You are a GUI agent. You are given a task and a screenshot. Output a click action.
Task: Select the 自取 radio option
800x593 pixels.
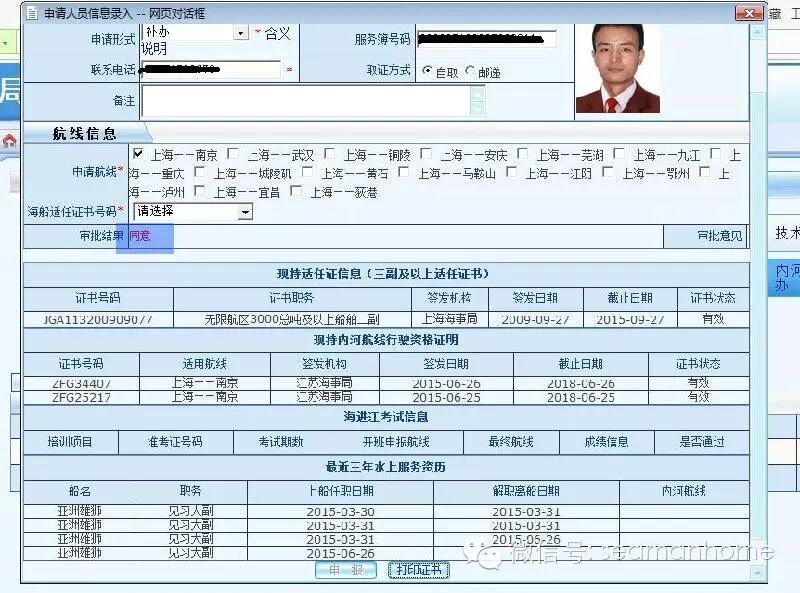pyautogui.click(x=428, y=71)
